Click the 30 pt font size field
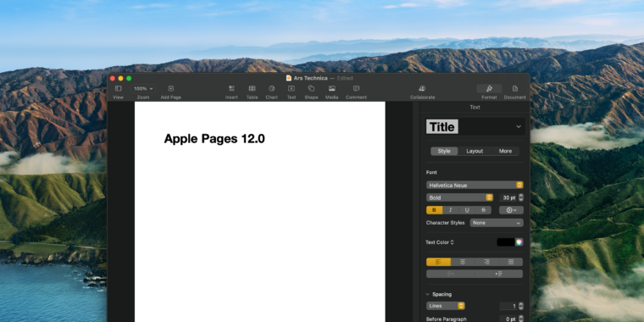 coord(508,197)
